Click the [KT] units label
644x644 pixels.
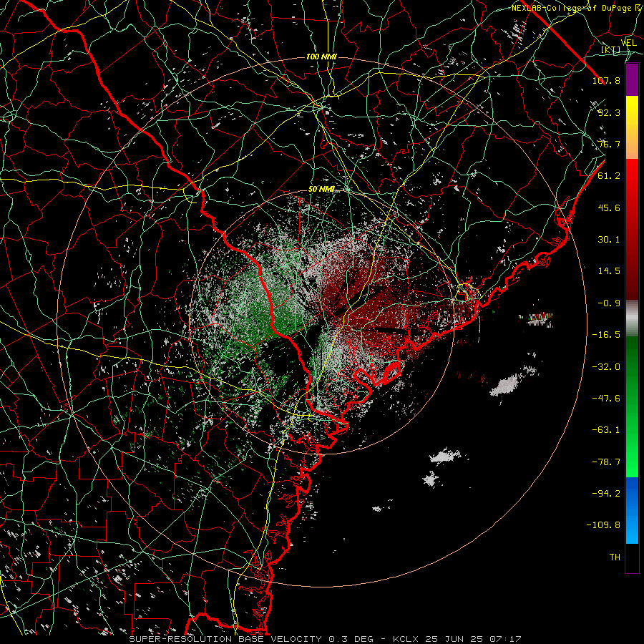(x=611, y=49)
